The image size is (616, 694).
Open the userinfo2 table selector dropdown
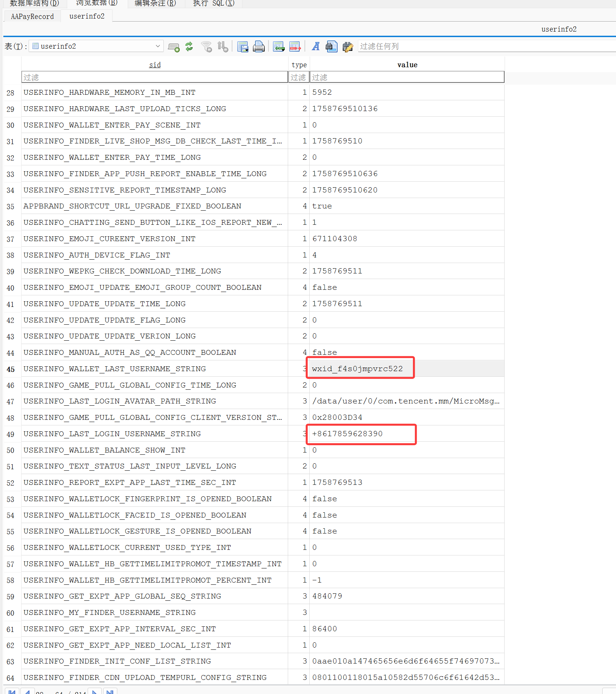click(97, 46)
